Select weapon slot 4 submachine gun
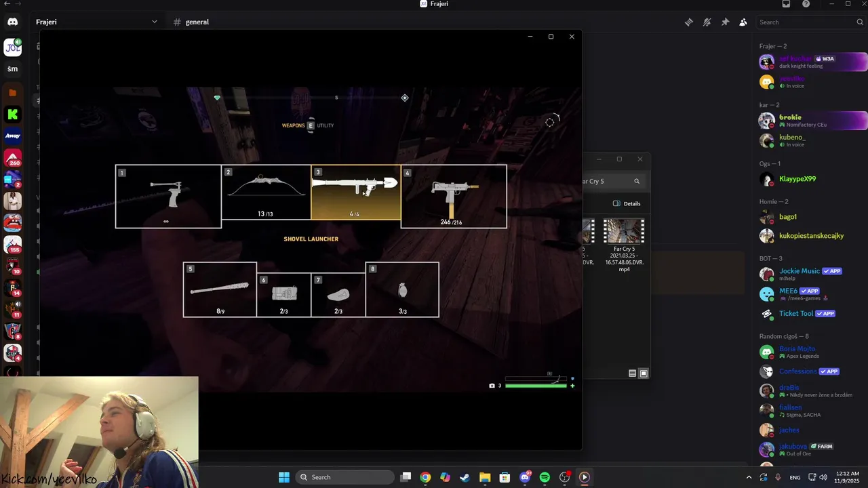The height and width of the screenshot is (488, 868). point(454,197)
